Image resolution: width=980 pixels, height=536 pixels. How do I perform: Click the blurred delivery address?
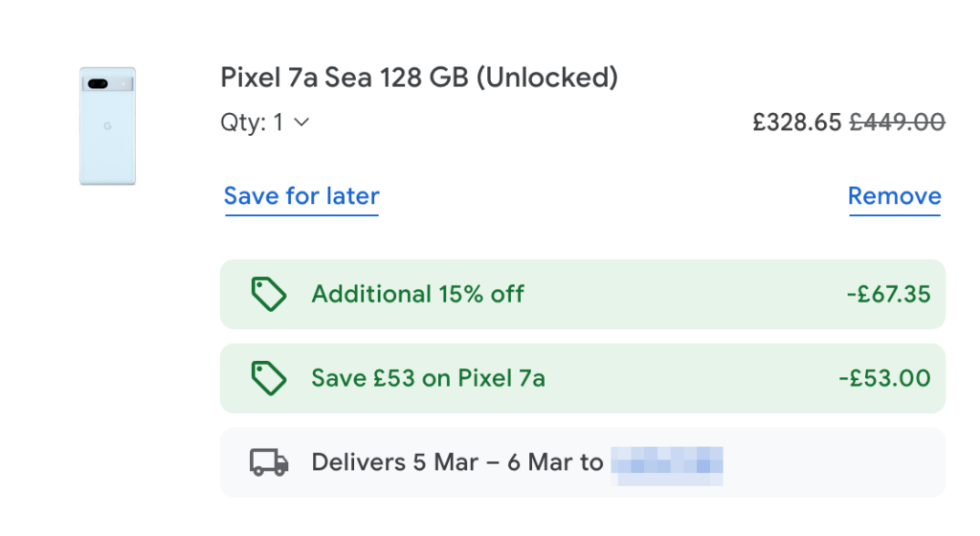666,463
